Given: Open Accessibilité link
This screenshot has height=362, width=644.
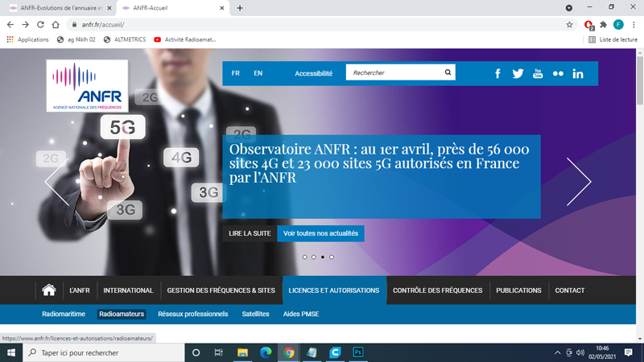Looking at the screenshot, I should click(x=314, y=73).
